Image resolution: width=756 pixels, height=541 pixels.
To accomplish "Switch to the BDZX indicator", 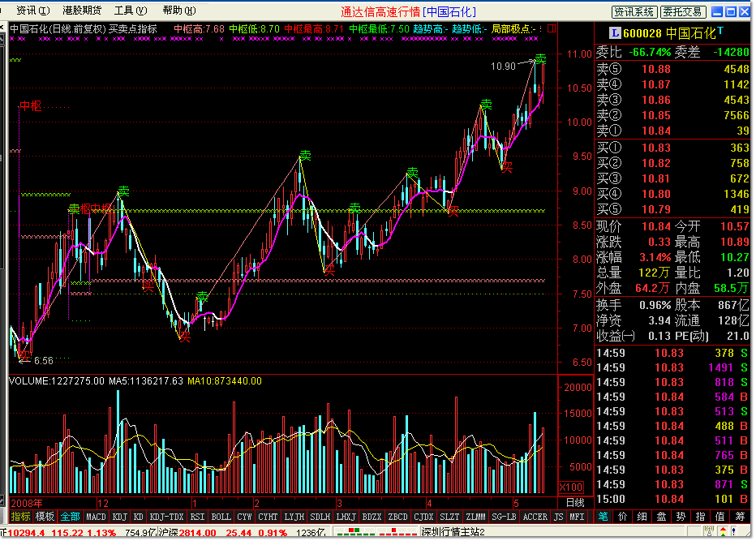I will point(372,517).
